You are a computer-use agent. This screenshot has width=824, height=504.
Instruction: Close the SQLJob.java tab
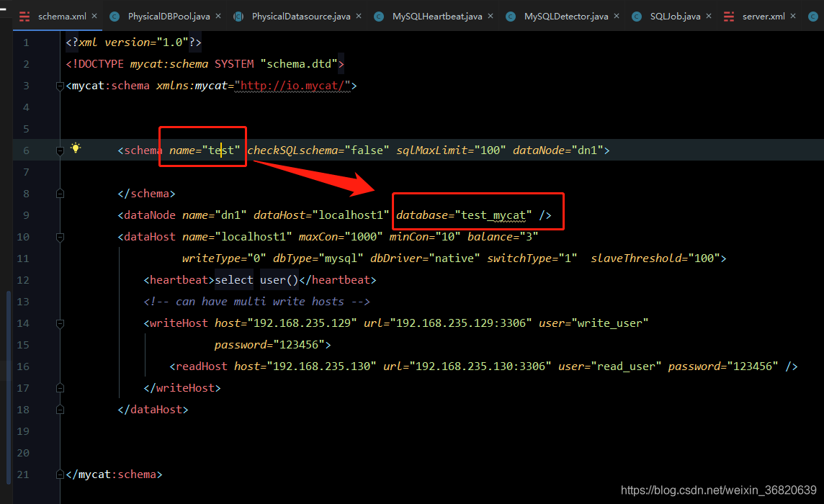[709, 17]
